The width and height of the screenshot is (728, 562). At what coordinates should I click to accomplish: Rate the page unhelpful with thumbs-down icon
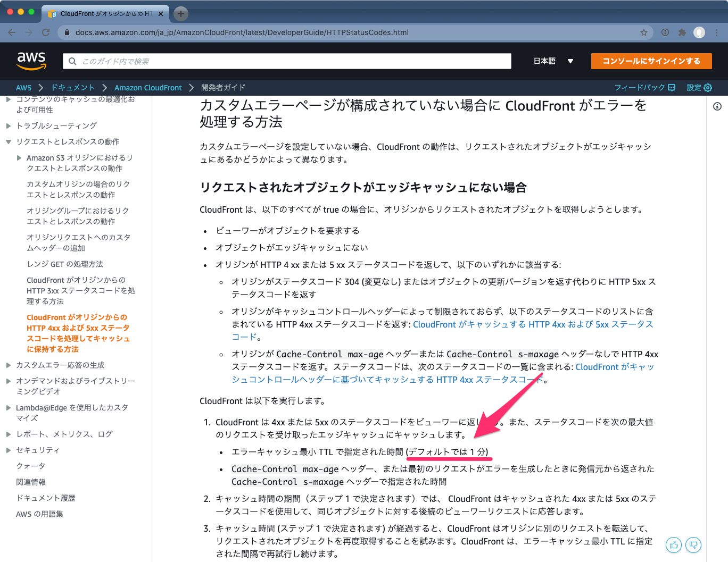tap(693, 545)
